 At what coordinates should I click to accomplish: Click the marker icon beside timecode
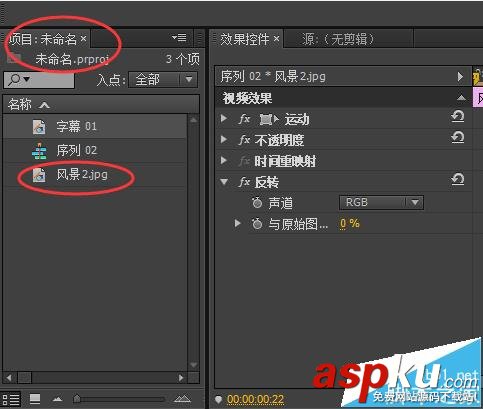218,399
